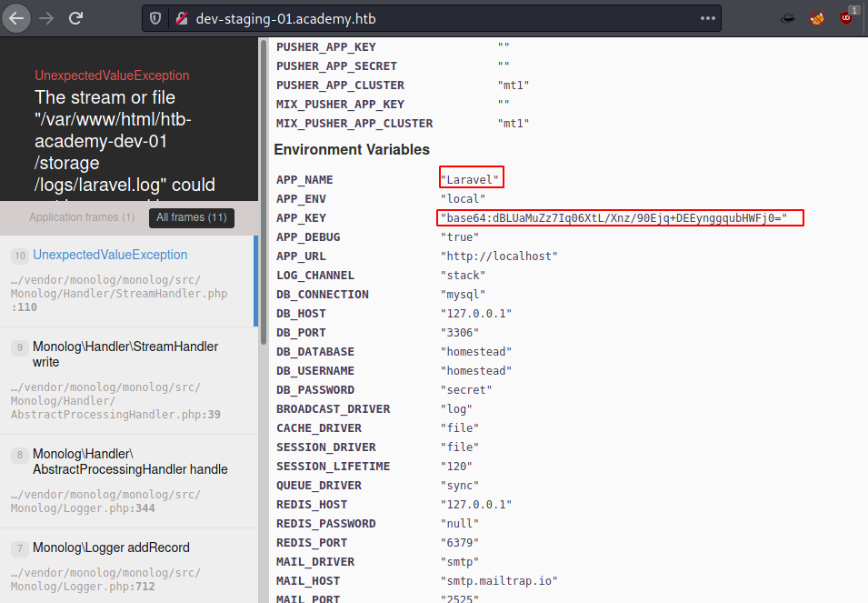Switch to All frames (11) tab
Viewport: 868px width, 603px height.
click(192, 217)
